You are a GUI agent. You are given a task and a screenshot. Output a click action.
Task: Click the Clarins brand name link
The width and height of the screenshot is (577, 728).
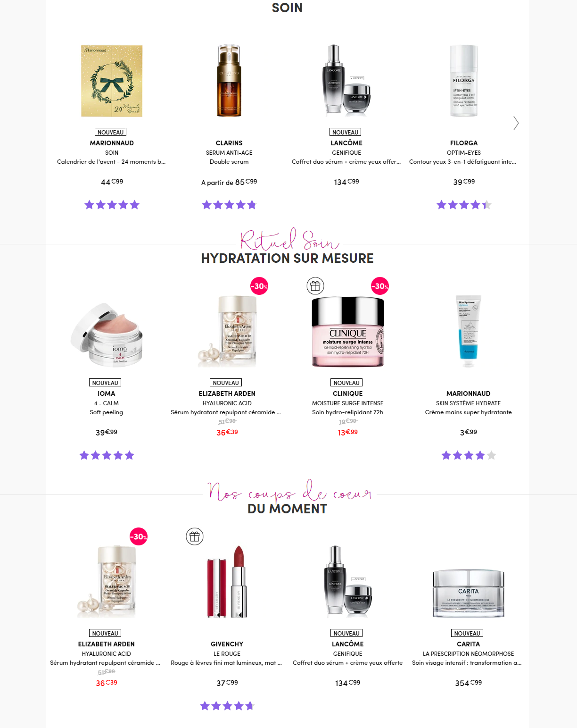pos(229,143)
